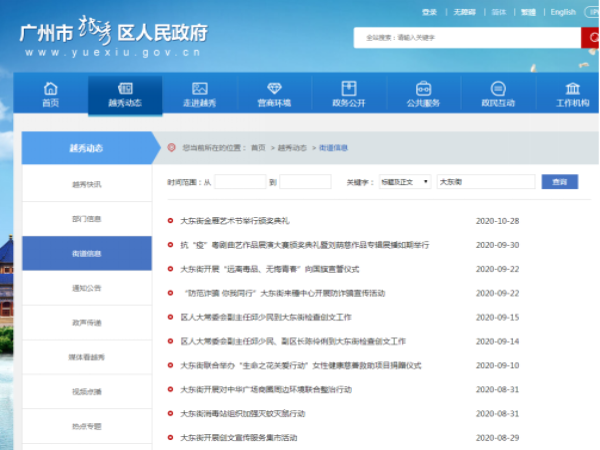Click the 走进越秀 picture icon
This screenshot has width=600, height=450.
pos(199,89)
